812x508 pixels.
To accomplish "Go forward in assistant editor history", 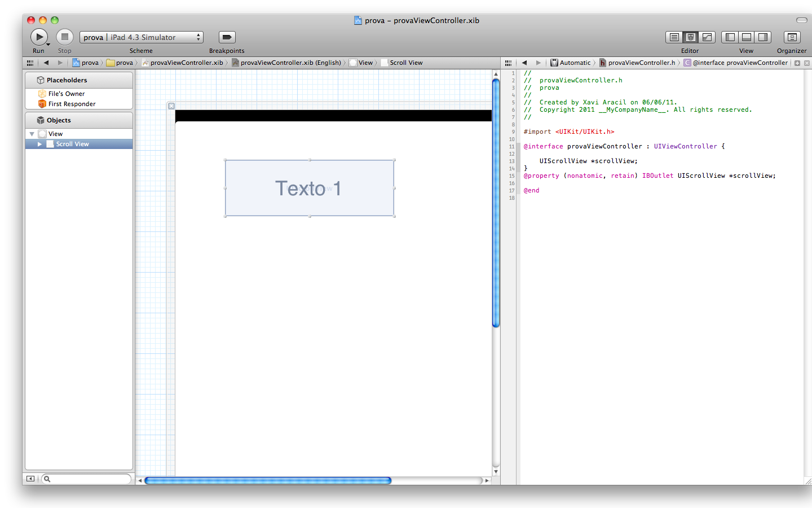I will (x=538, y=63).
